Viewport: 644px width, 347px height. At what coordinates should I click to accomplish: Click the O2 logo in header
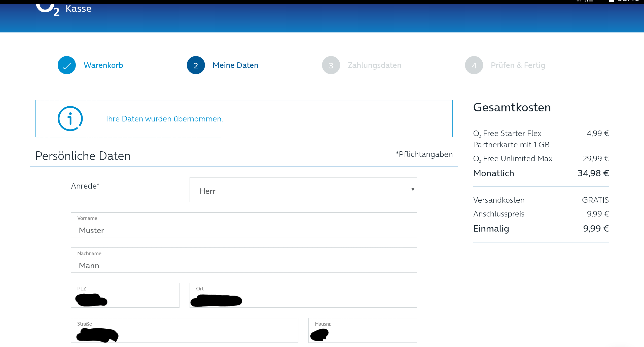coord(48,10)
